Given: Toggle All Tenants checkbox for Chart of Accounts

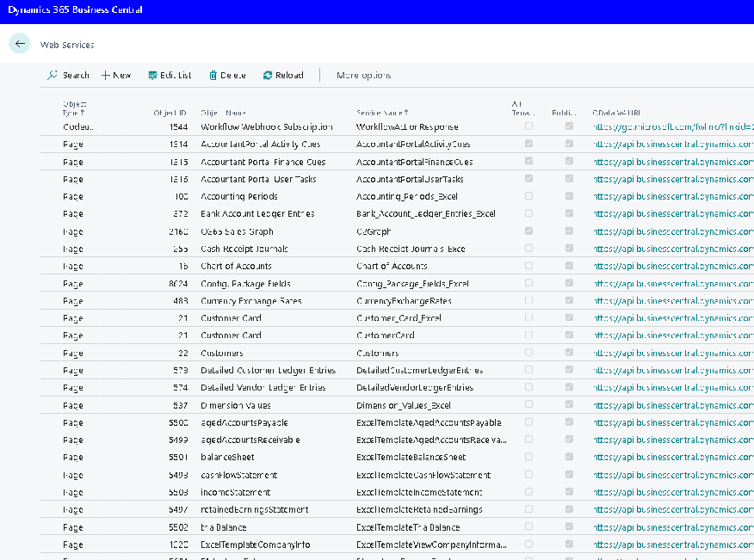Looking at the screenshot, I should tap(528, 266).
